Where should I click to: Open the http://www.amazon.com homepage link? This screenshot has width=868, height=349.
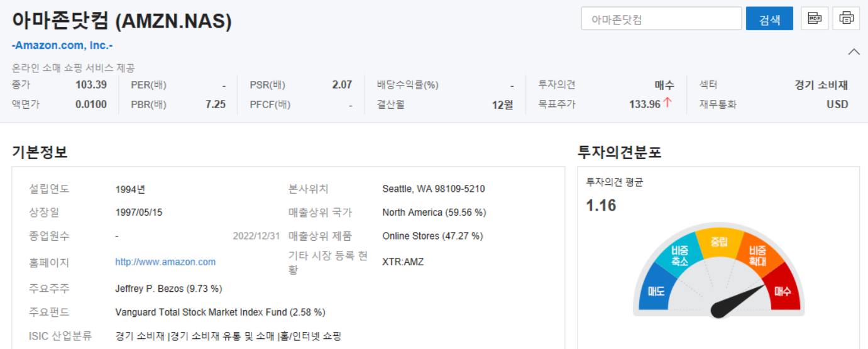pos(165,262)
